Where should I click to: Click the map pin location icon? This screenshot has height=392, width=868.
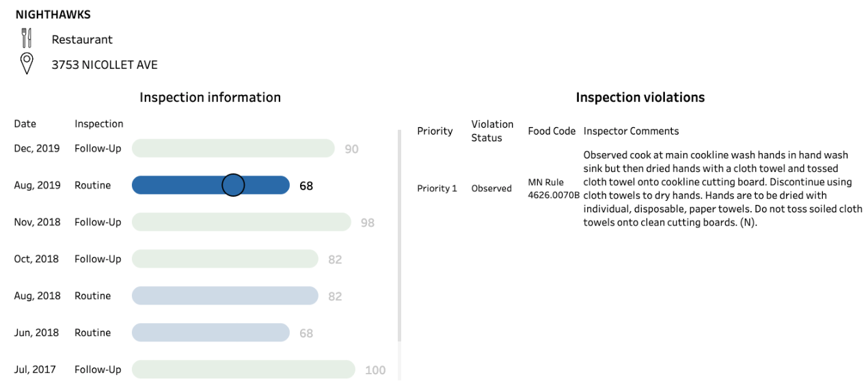coord(27,64)
